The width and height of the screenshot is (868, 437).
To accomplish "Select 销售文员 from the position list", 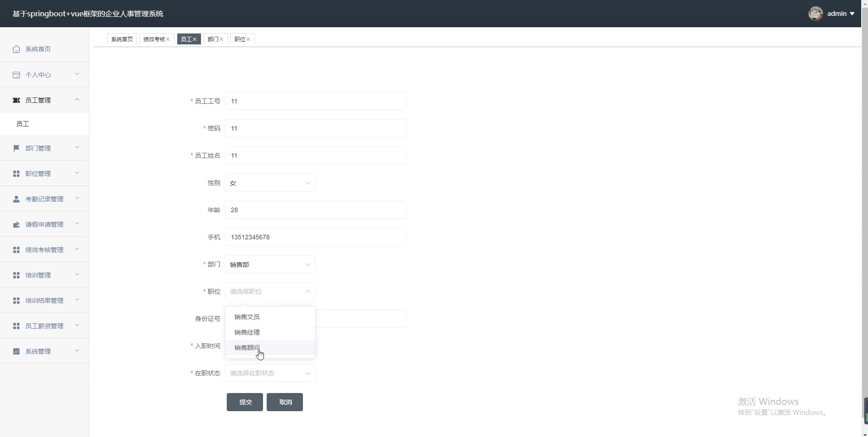I will click(270, 317).
